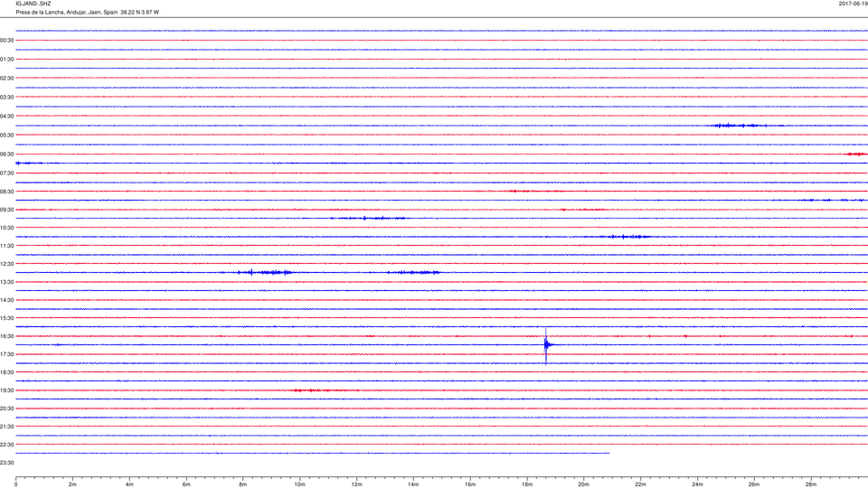
Task: Click the end of the last blue trace
Action: pos(609,453)
